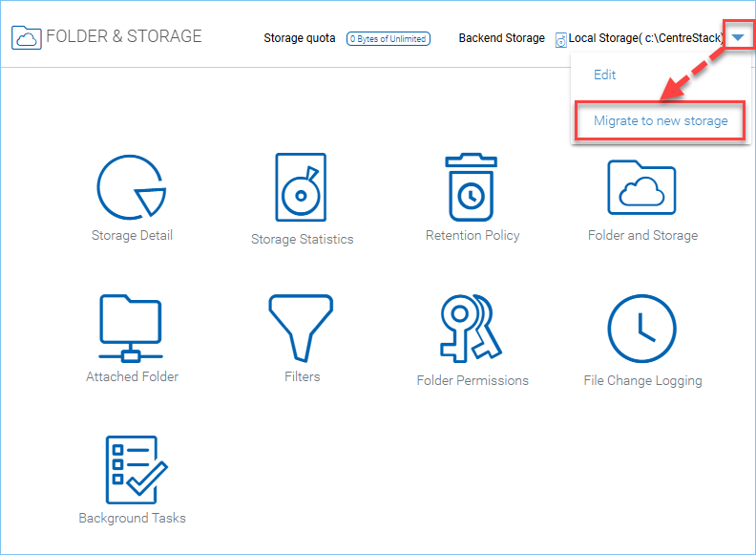The height and width of the screenshot is (555, 756).
Task: Click the Storage Statistics text label
Action: [303, 240]
